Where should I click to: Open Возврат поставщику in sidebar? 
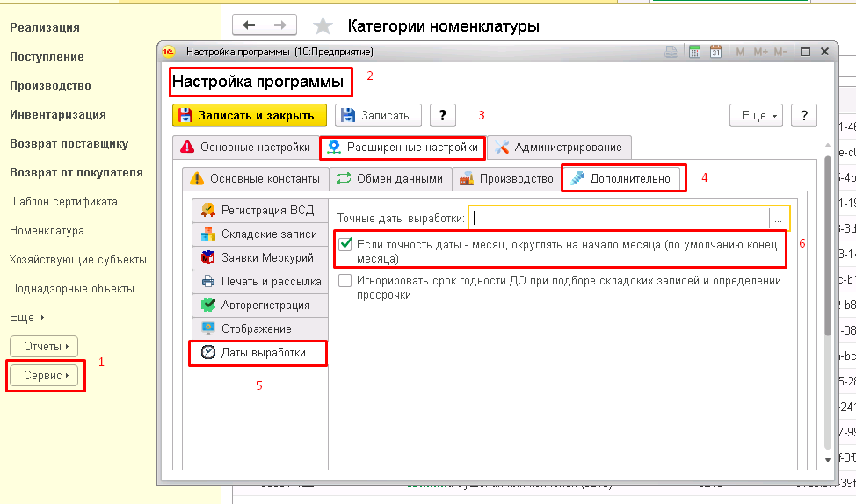point(69,143)
